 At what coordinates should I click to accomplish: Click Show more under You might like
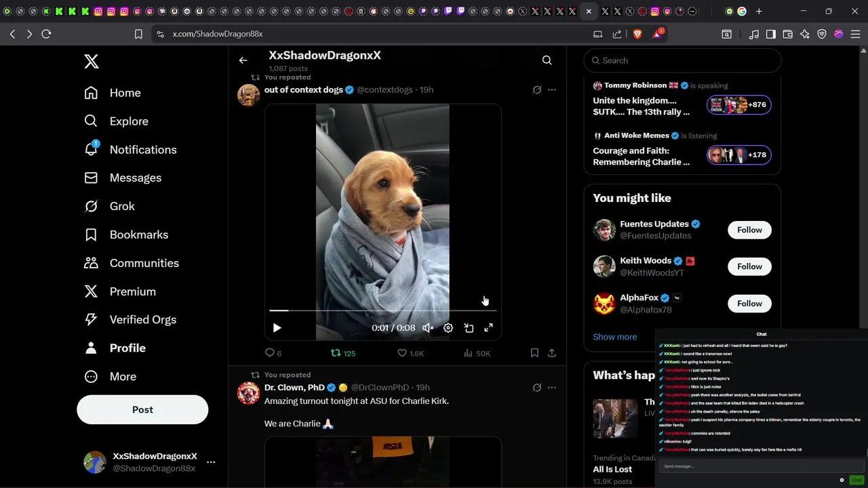point(615,337)
